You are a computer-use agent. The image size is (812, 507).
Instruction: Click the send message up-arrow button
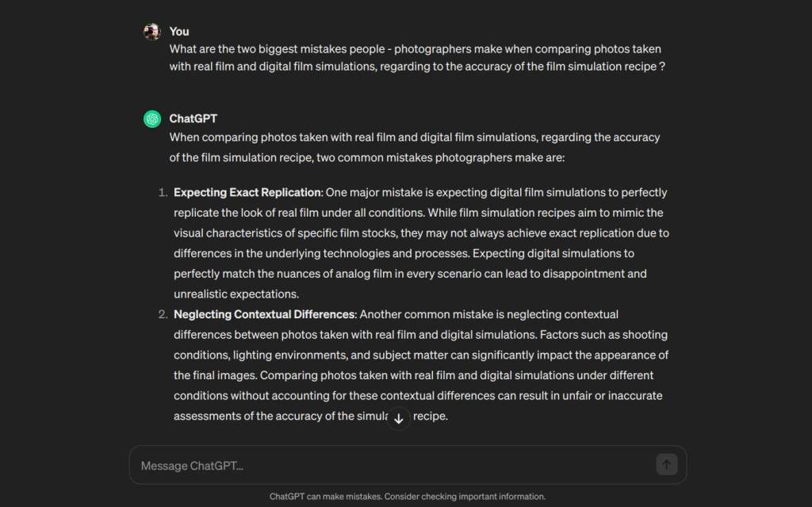point(666,464)
